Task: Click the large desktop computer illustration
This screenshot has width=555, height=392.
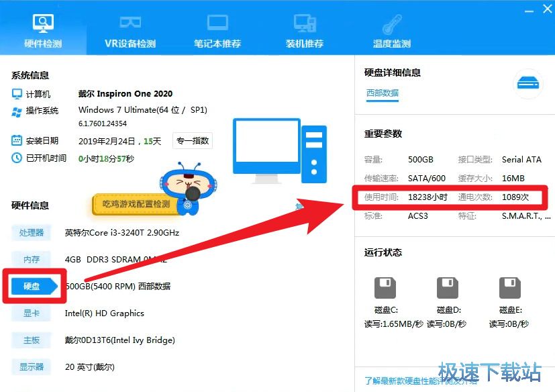Action: click(280, 151)
